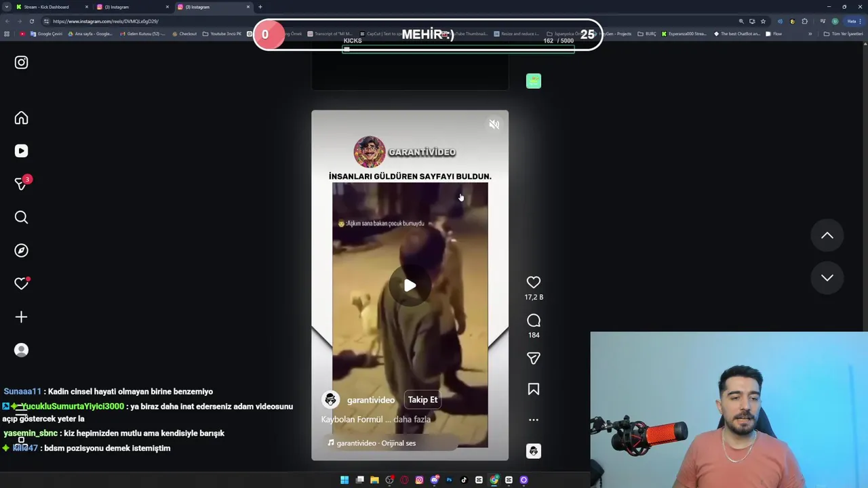868x488 pixels.
Task: Go to previous reel with up arrow
Action: pos(827,235)
